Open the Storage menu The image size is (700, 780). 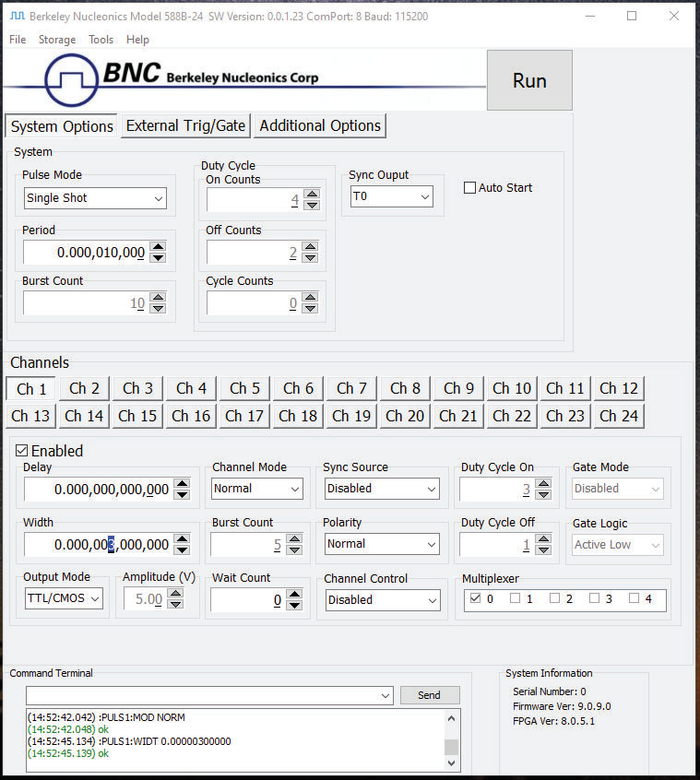click(57, 40)
